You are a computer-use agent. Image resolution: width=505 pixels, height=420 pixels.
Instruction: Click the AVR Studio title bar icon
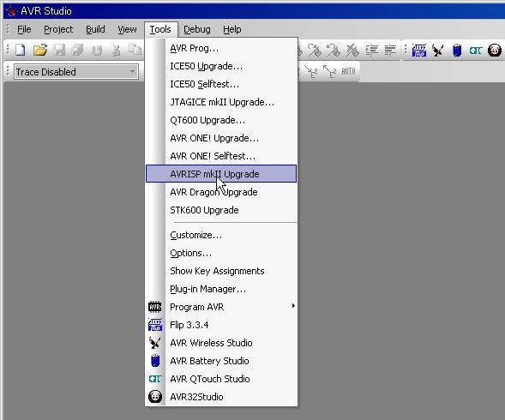point(12,11)
